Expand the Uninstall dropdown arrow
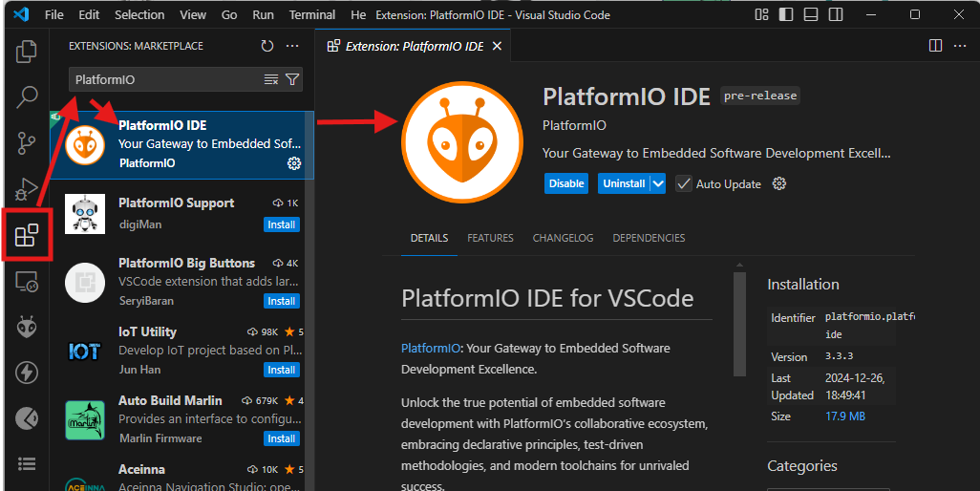 [x=657, y=183]
